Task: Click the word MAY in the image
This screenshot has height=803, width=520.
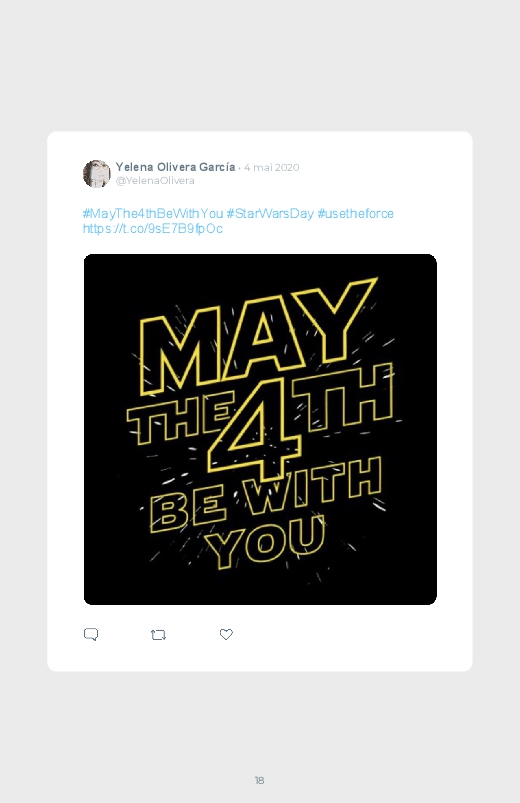Action: click(258, 338)
